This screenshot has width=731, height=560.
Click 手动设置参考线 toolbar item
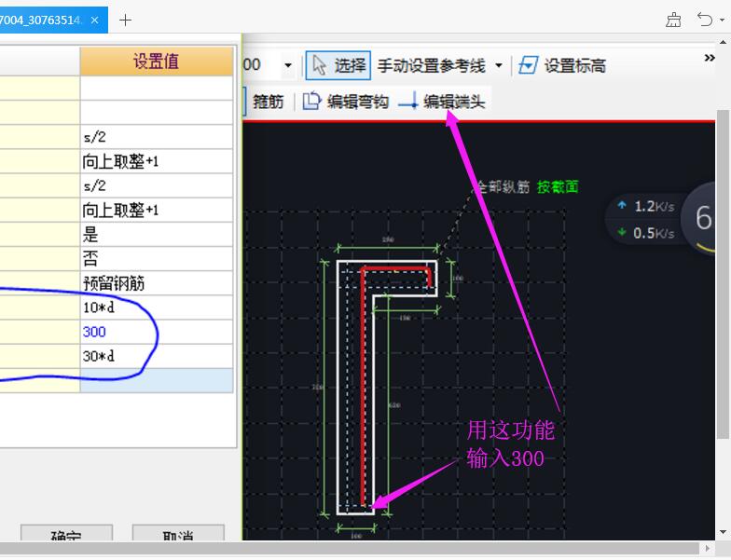coord(431,65)
